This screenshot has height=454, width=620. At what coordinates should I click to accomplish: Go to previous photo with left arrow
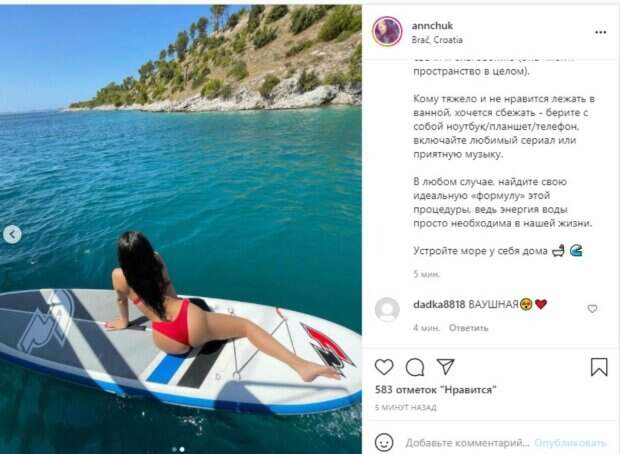(x=12, y=235)
